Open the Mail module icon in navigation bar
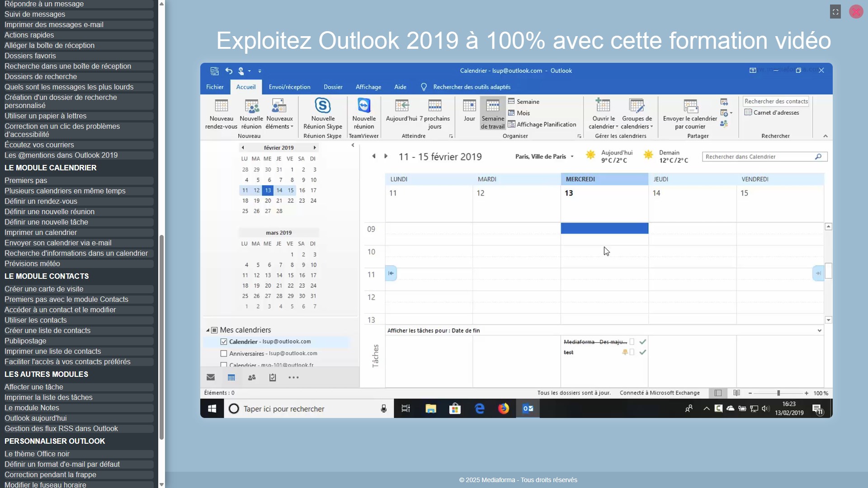Viewport: 868px width, 488px height. (x=211, y=377)
